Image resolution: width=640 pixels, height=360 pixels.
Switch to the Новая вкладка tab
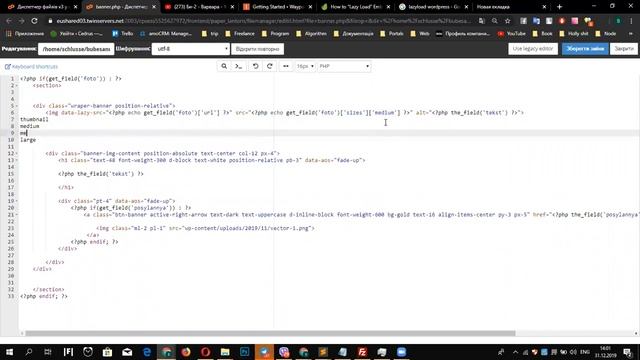pos(510,7)
